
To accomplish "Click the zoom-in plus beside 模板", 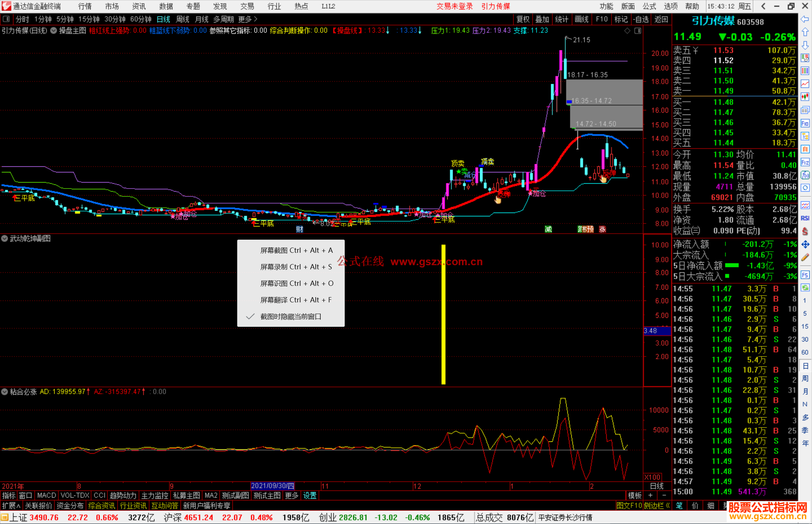I will pyautogui.click(x=650, y=495).
